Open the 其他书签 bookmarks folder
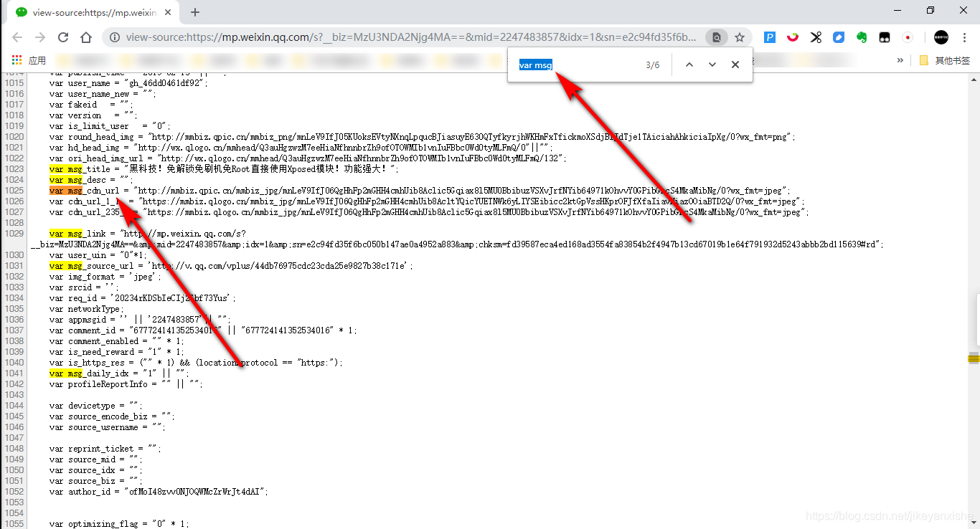The width and height of the screenshot is (980, 529). pos(945,61)
